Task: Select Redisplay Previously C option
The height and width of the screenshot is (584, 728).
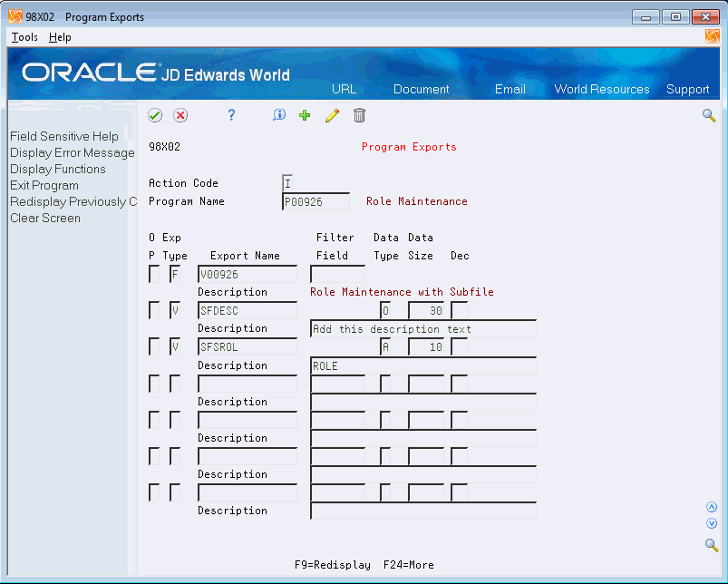Action: (x=73, y=201)
